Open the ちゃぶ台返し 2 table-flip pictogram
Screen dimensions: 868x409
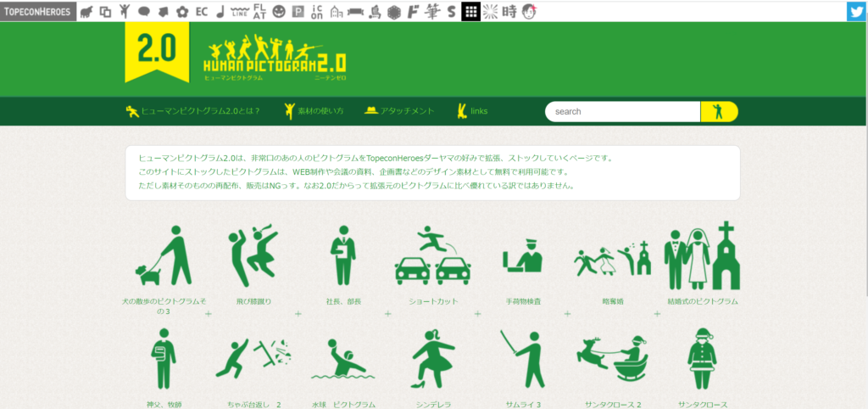click(x=253, y=359)
